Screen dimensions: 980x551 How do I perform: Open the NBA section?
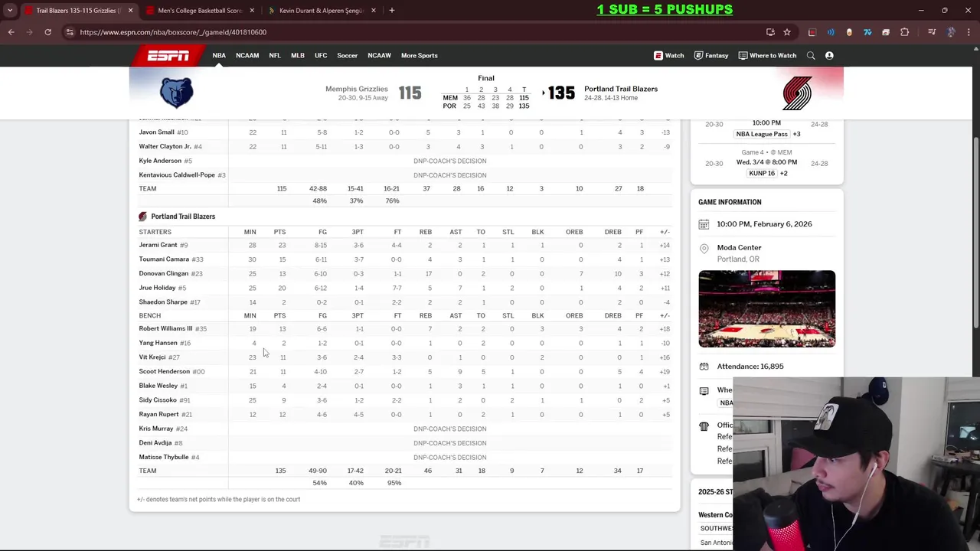pos(219,55)
